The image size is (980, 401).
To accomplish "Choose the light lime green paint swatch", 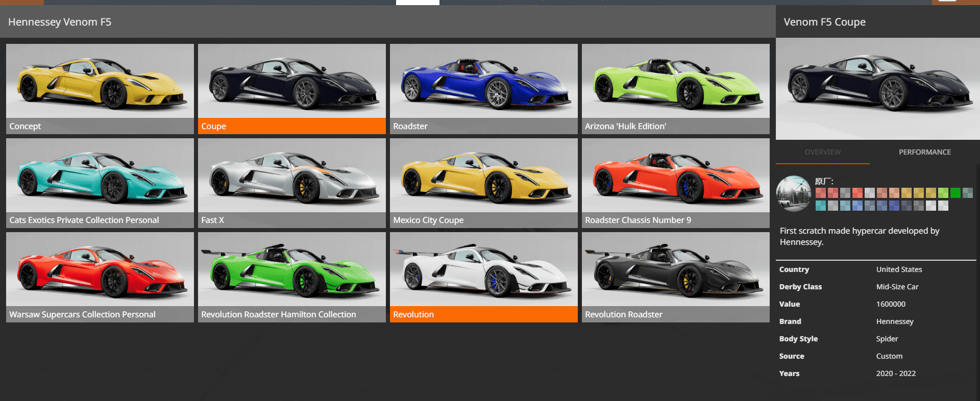I will tap(943, 193).
